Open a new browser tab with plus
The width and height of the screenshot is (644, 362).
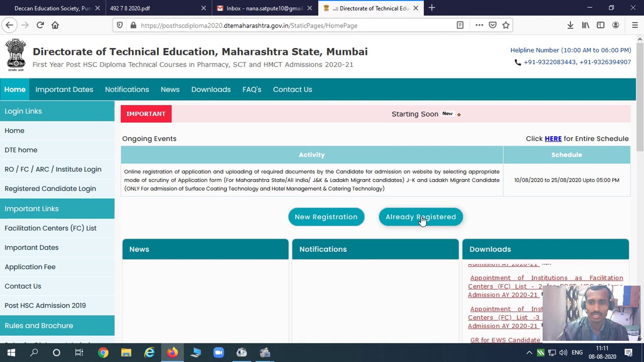point(432,8)
